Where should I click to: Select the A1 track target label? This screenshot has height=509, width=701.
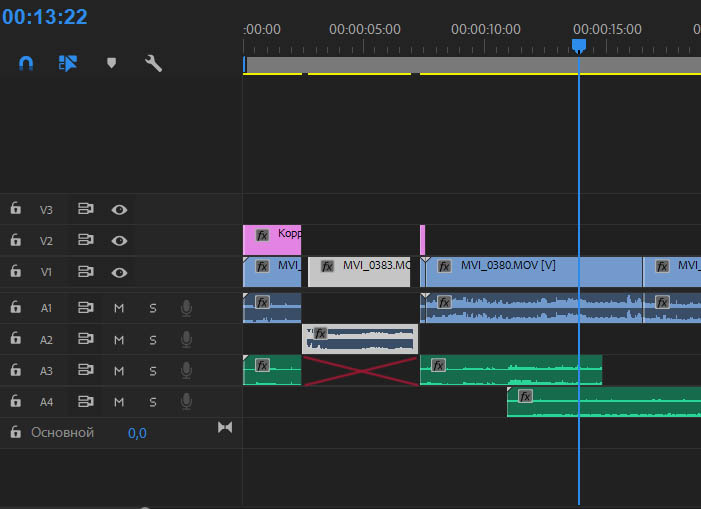pos(46,308)
